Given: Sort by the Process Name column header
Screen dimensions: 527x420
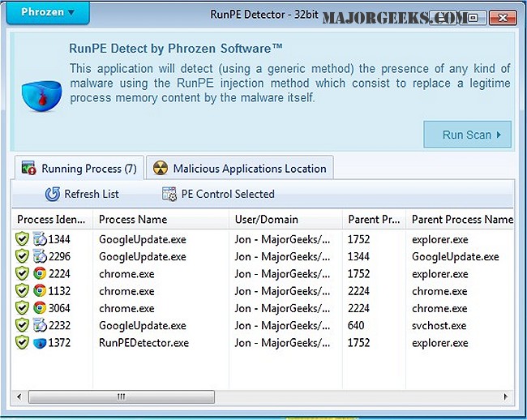Looking at the screenshot, I should [x=161, y=220].
